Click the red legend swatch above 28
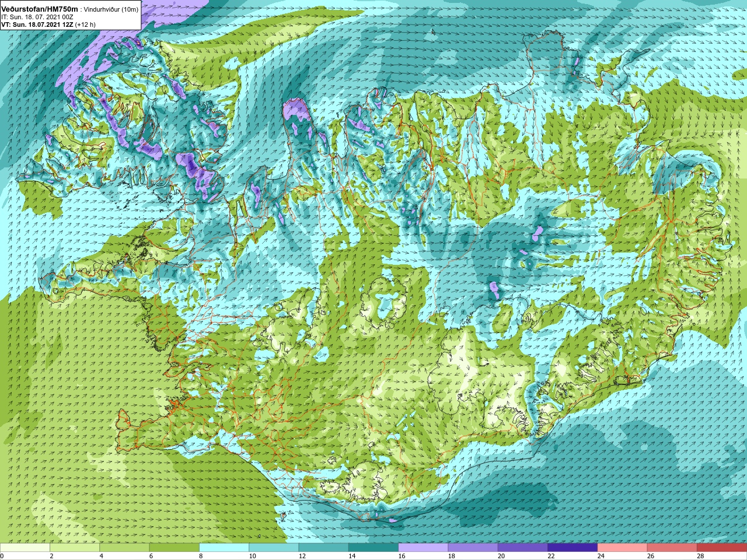The image size is (747, 560). tap(722, 548)
